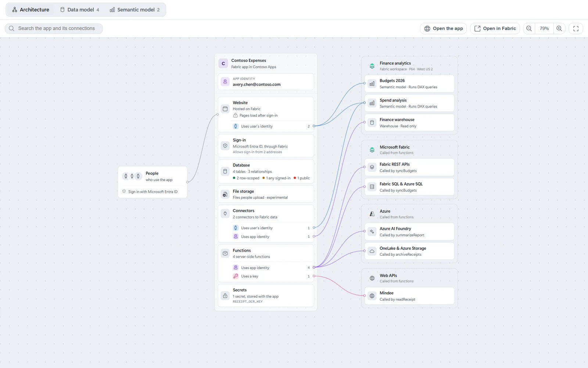Click the Open the app button

point(444,28)
